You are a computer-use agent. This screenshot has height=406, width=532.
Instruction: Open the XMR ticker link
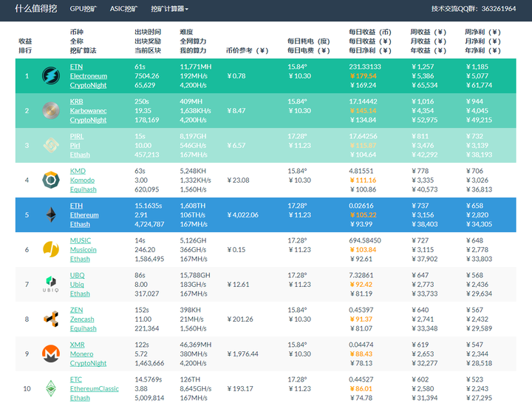78,345
